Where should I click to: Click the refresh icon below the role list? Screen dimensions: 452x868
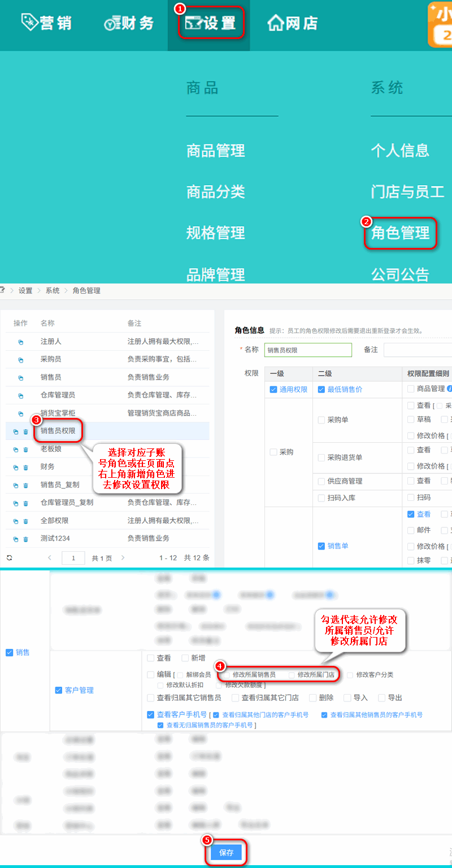coord(10,557)
